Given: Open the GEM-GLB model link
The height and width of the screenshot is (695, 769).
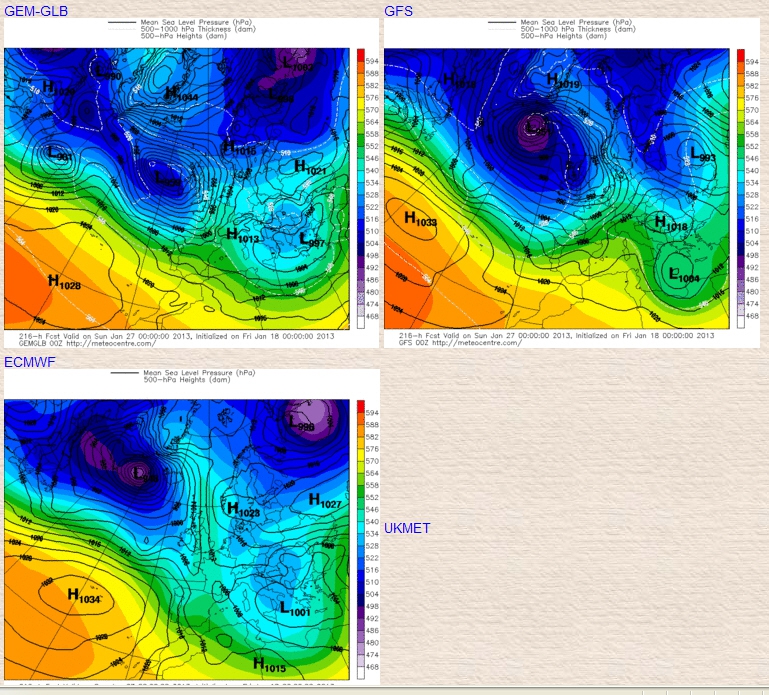Looking at the screenshot, I should tap(36, 11).
